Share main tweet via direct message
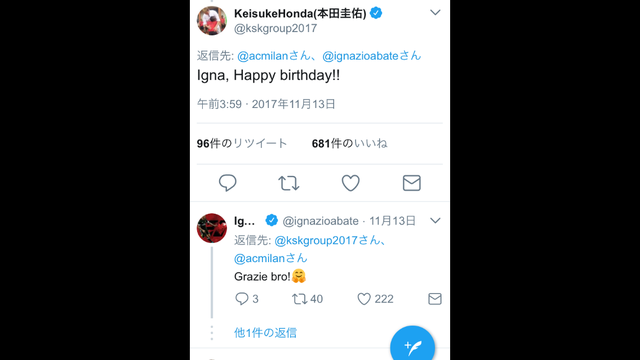This screenshot has height=360, width=640. pos(411,183)
